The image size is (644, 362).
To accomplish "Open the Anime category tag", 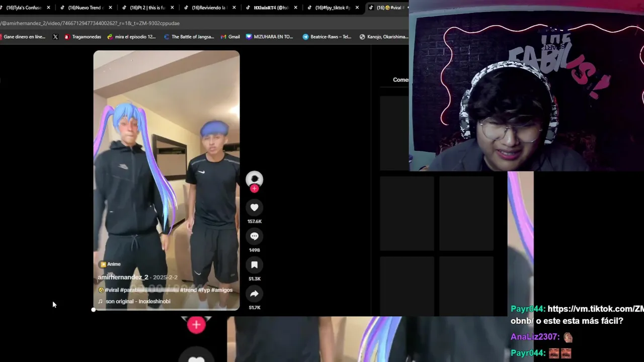I will coord(111,264).
